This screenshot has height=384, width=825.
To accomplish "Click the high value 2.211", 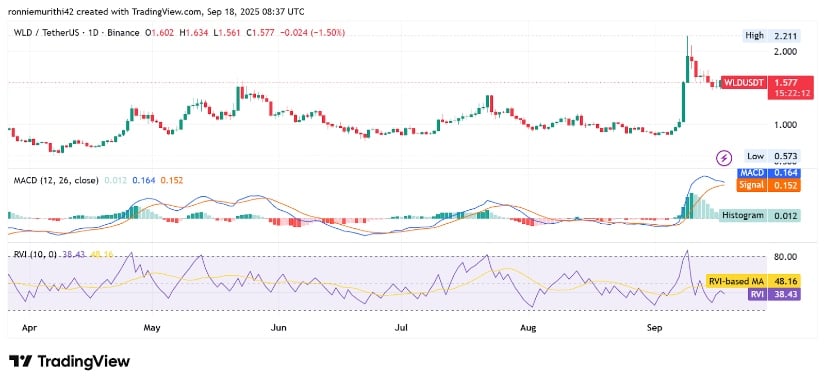I will point(784,36).
